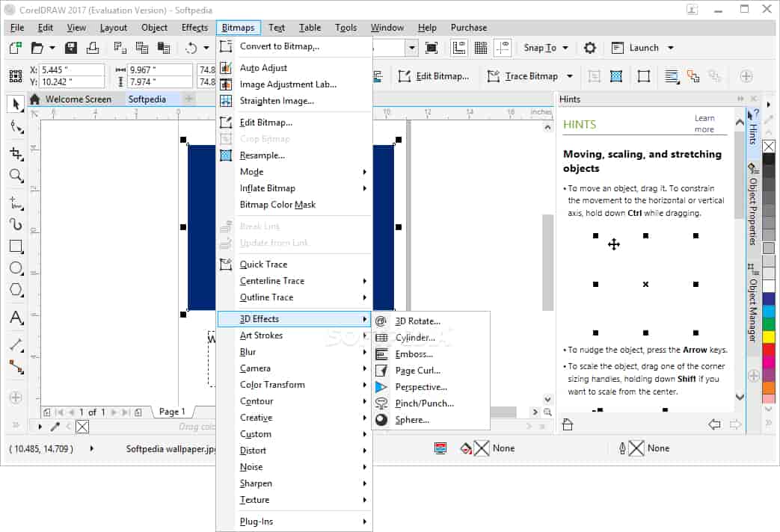Open the Bitmaps menu
Image resolution: width=780 pixels, height=532 pixels.
point(239,28)
